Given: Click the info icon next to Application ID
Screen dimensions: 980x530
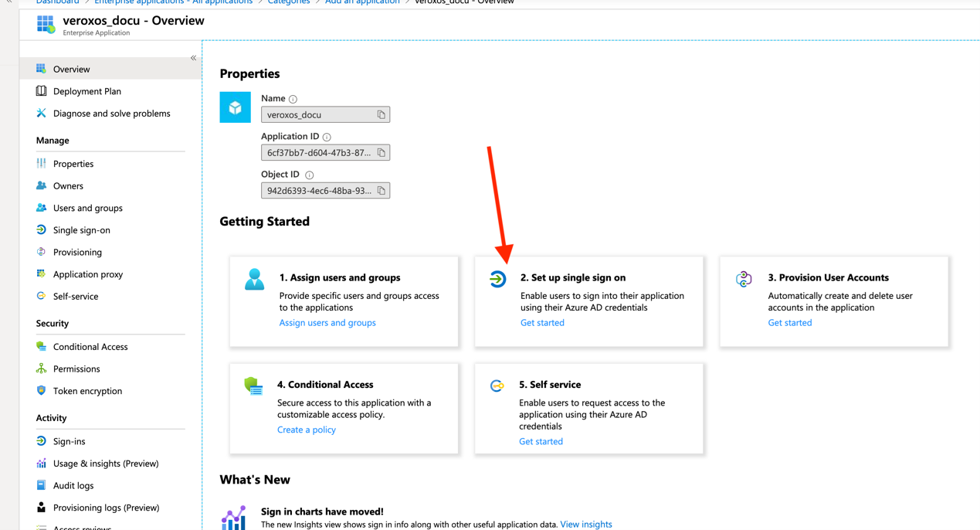Looking at the screenshot, I should click(x=327, y=137).
